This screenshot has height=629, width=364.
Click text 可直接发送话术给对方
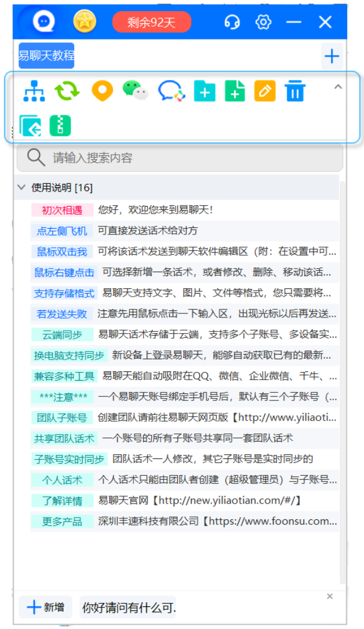(148, 231)
